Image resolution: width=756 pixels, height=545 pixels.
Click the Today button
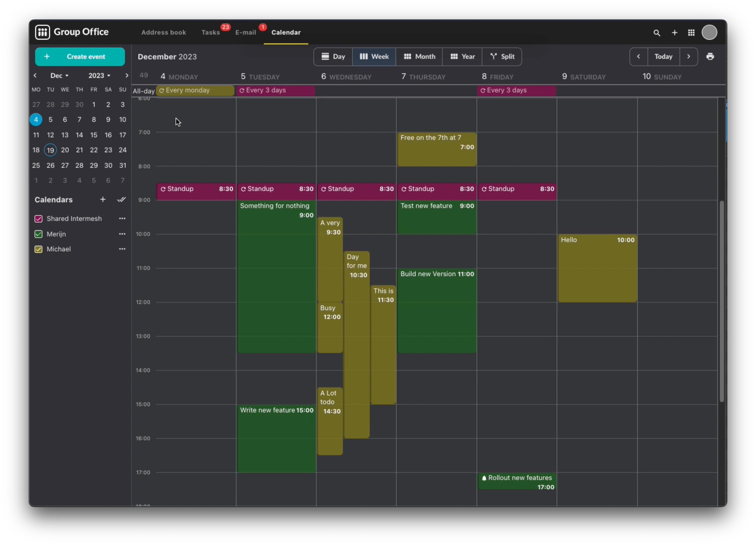[x=663, y=56]
